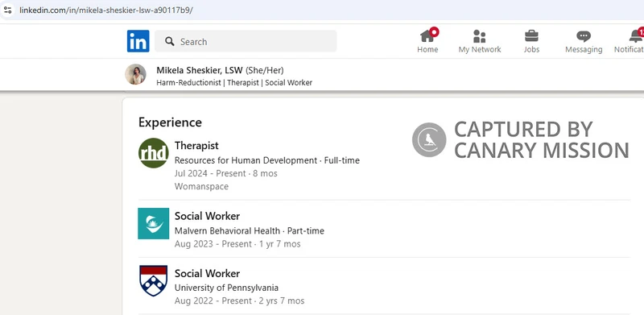Open the Jobs briefcase icon
Screen dimensions: 644x315
pyautogui.click(x=531, y=36)
